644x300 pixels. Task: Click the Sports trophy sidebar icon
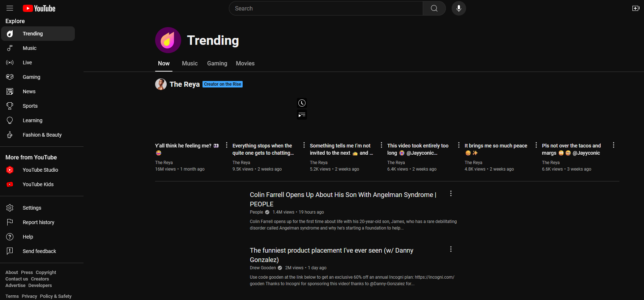(x=10, y=106)
